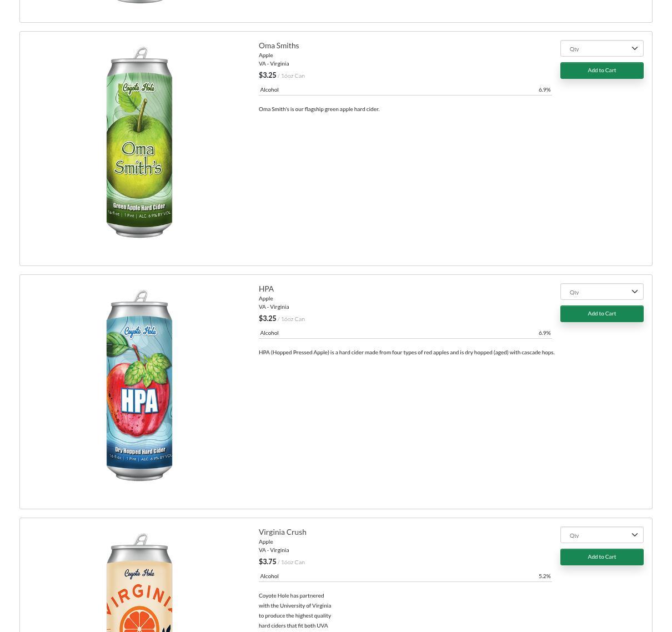This screenshot has width=672, height=632.
Task: Add Oma Smiths to cart
Action: [x=601, y=71]
